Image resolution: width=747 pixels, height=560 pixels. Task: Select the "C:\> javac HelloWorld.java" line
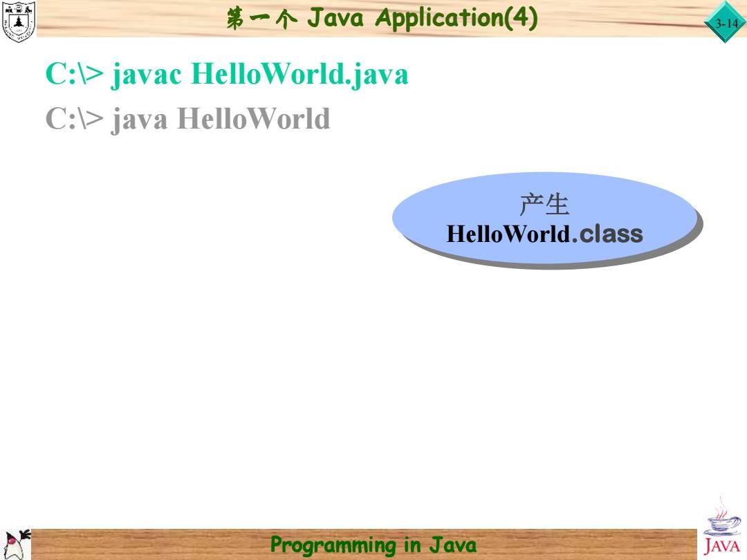coord(227,75)
